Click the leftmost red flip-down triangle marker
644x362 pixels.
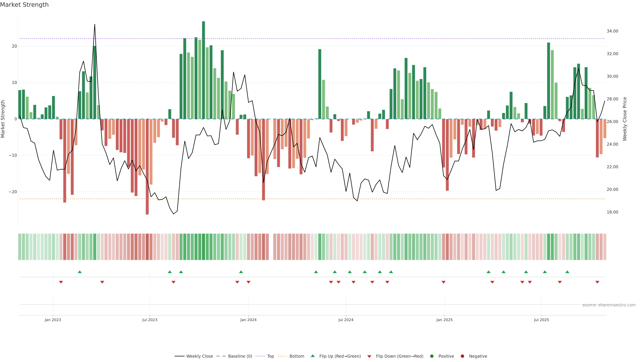coord(61,282)
